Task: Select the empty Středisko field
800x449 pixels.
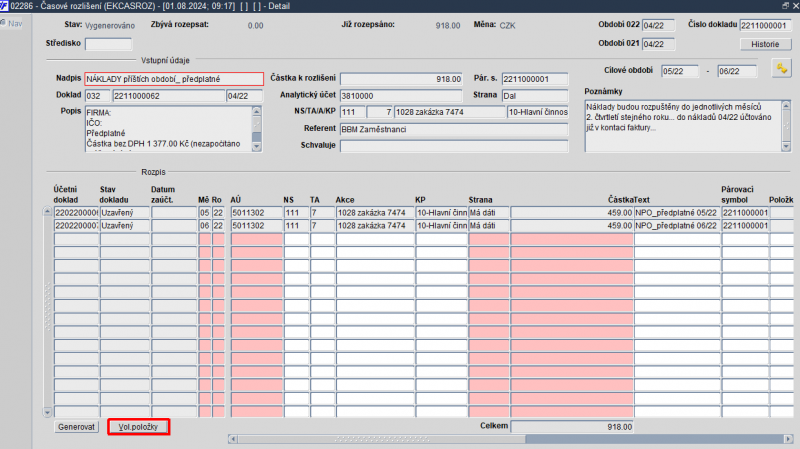Action: [x=108, y=44]
